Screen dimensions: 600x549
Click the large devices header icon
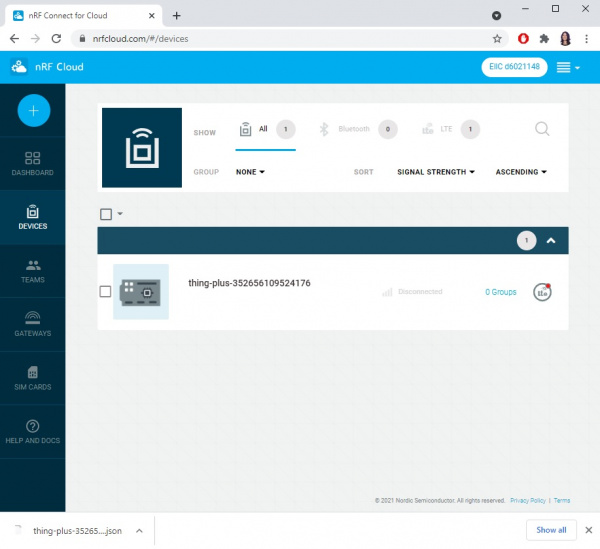(x=142, y=148)
